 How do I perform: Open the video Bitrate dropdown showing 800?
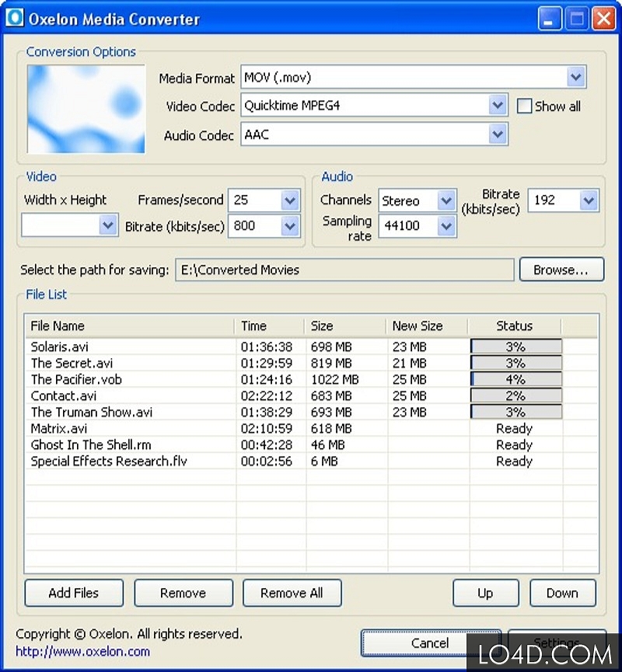[x=289, y=226]
